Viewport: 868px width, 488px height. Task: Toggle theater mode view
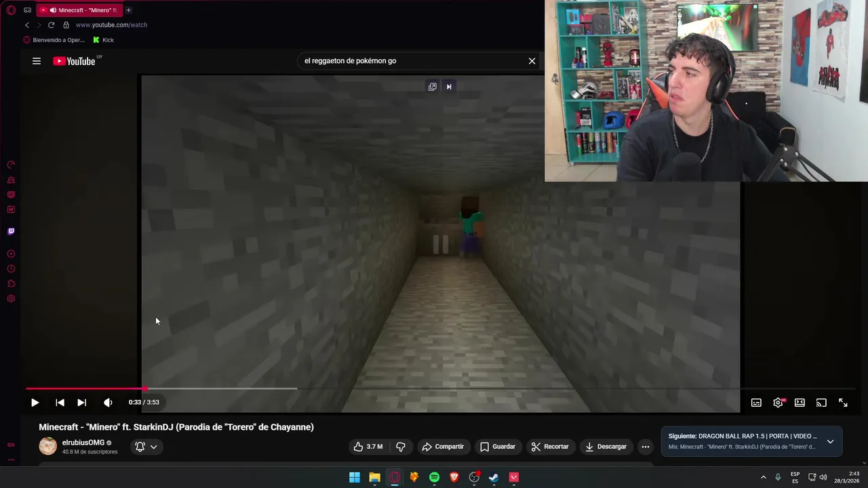pos(800,403)
